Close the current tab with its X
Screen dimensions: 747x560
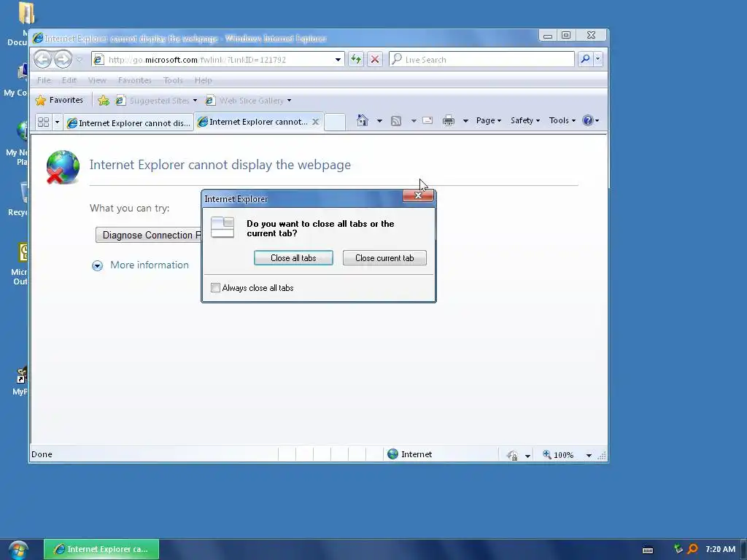click(315, 122)
